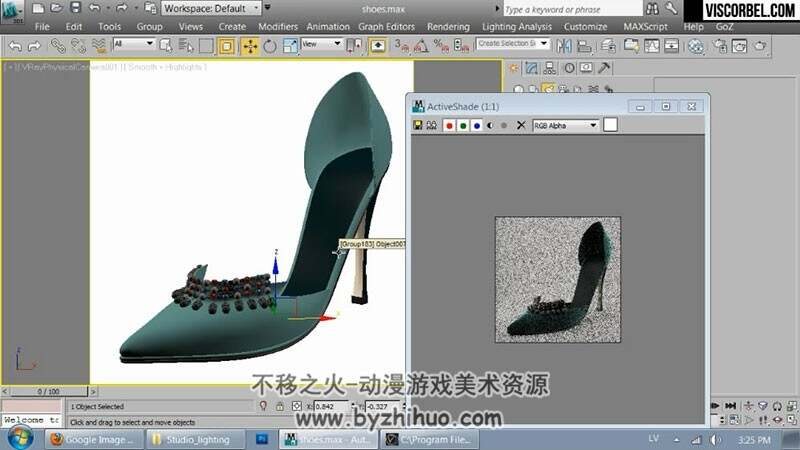Toggle the Percent Snap button

(x=441, y=46)
